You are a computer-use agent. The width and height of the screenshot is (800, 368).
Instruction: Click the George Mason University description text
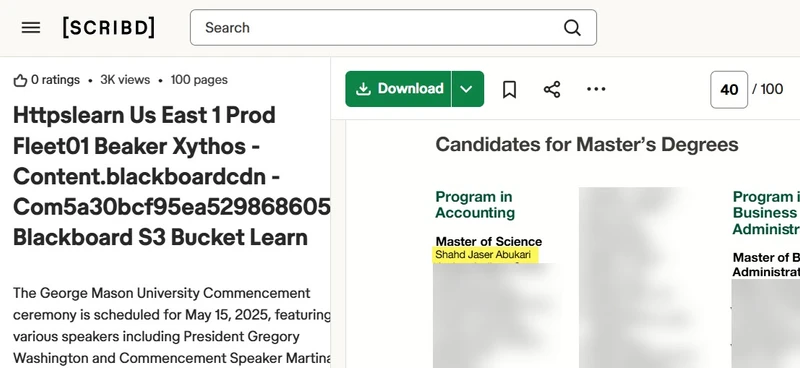coord(171,325)
